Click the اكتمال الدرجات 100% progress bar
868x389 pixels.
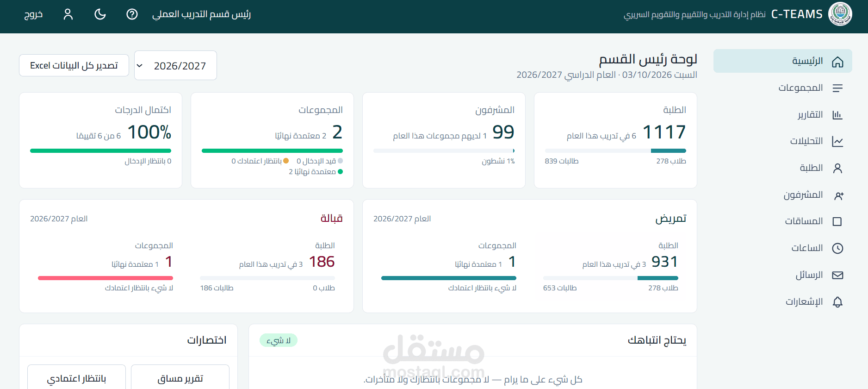pos(100,151)
